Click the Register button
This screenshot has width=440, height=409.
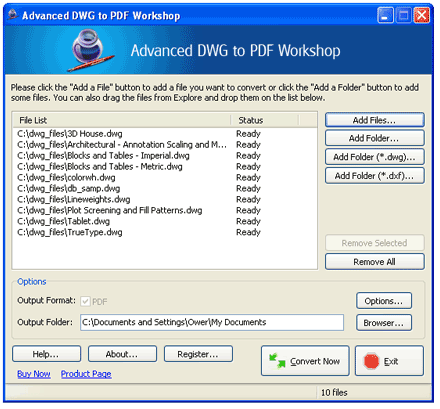tap(198, 354)
